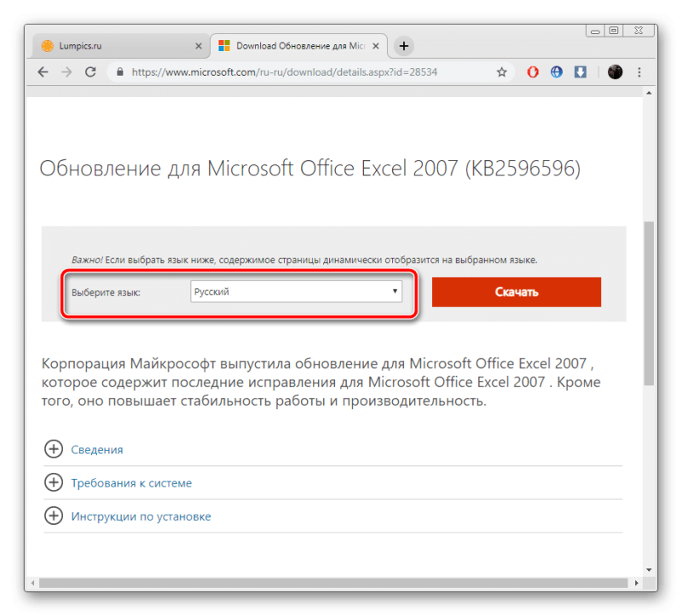Close the browser window
Screen dimensions: 682x616
639,31
